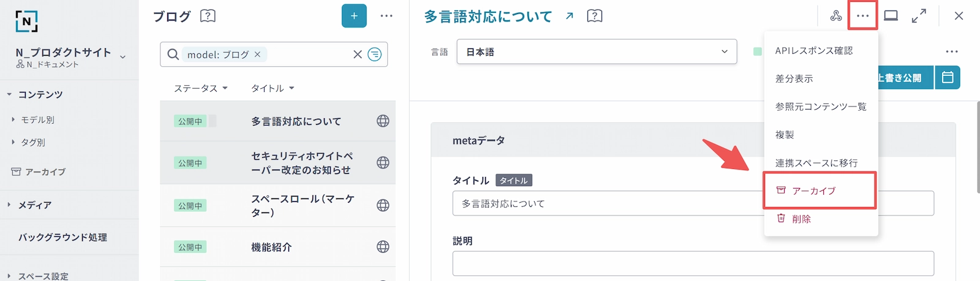Sort list by ステータス column

point(200,88)
